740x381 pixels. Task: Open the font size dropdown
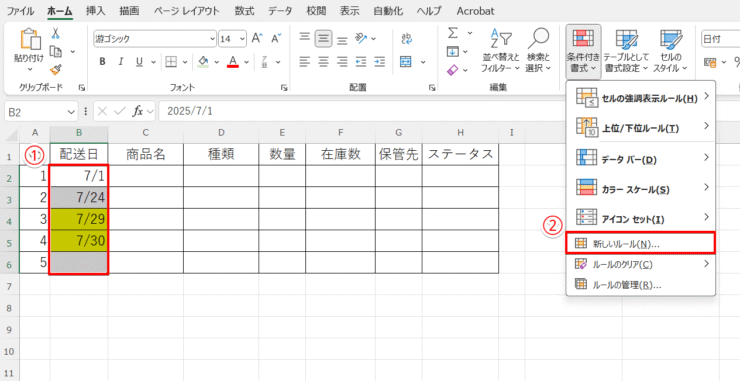point(242,39)
